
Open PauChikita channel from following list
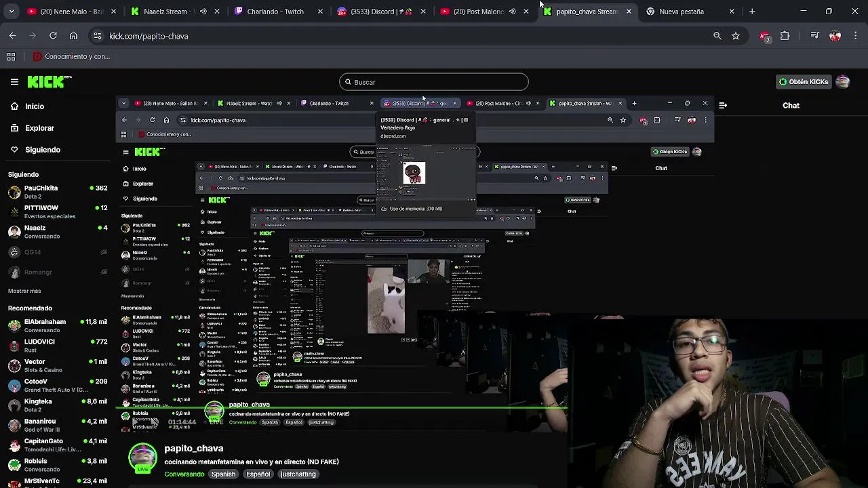(x=58, y=192)
